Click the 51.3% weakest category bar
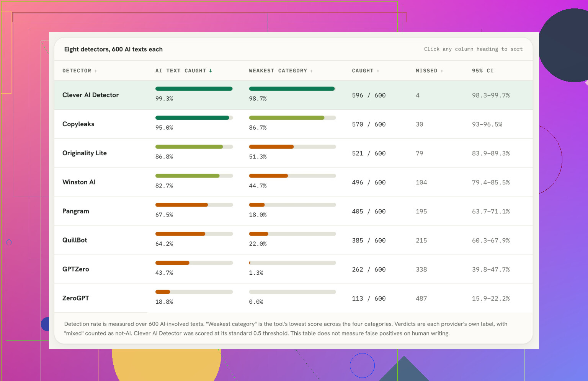The height and width of the screenshot is (381, 588). [x=292, y=147]
